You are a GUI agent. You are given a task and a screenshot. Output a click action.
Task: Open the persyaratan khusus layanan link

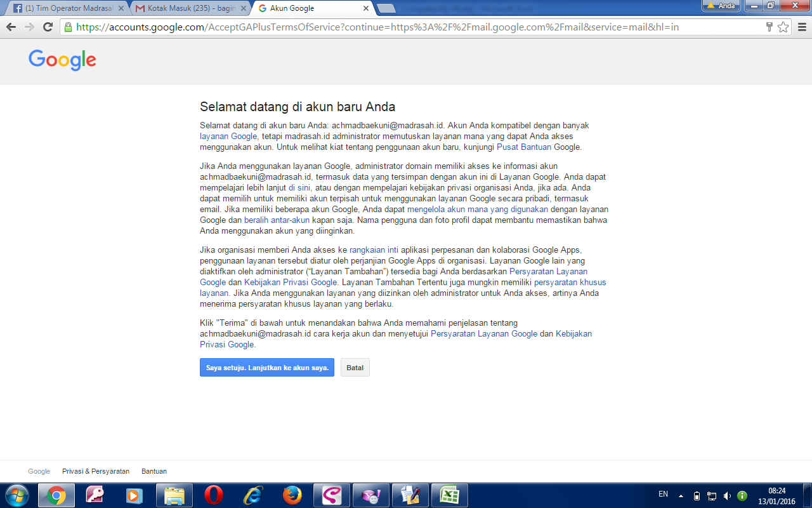point(570,283)
